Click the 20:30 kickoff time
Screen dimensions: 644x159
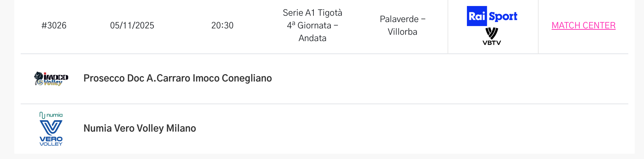pyautogui.click(x=222, y=25)
